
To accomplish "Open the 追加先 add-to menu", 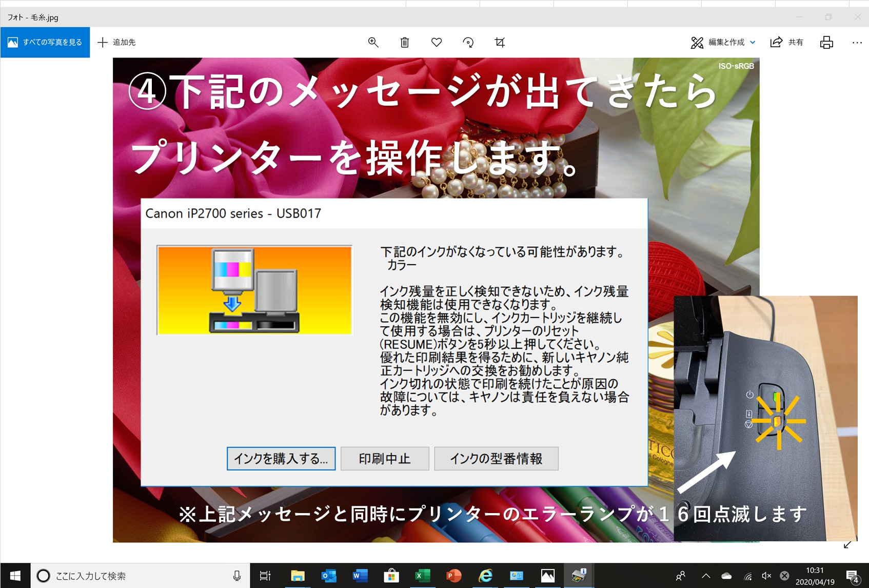I will pos(117,43).
